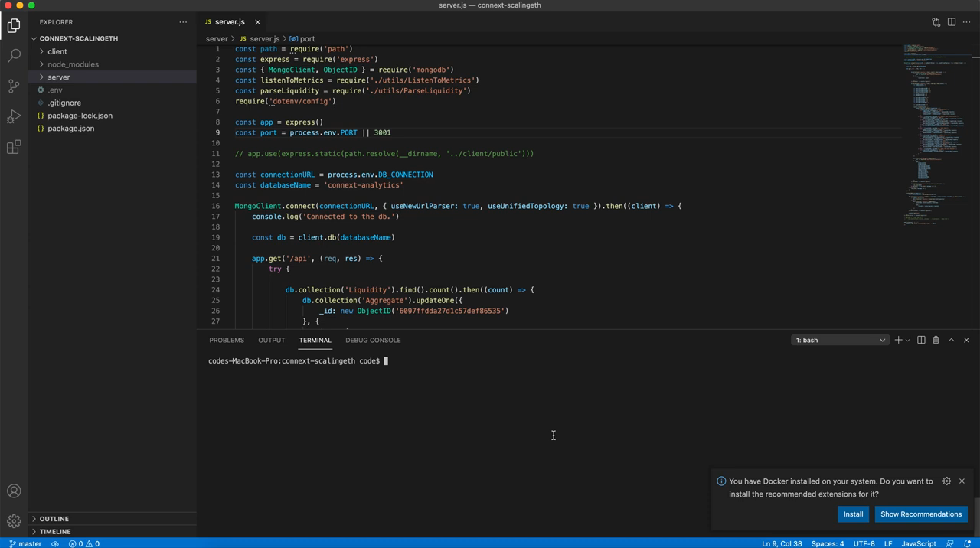980x548 pixels.
Task: Switch to the DEBUG CONSOLE tab
Action: click(373, 340)
